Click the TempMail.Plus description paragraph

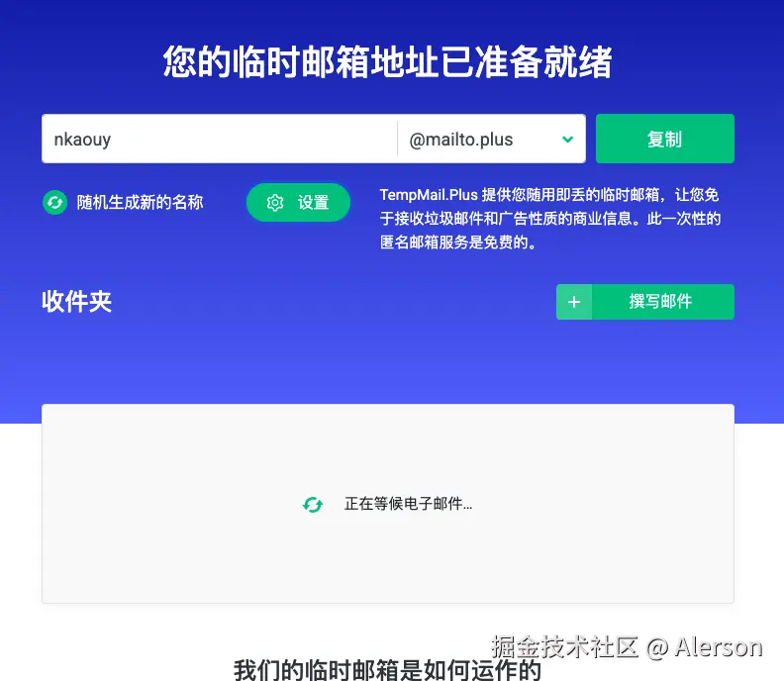[x=550, y=219]
